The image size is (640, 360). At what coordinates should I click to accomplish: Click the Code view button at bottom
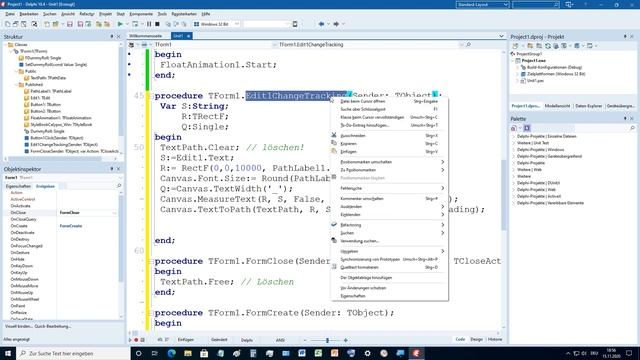pyautogui.click(x=460, y=339)
